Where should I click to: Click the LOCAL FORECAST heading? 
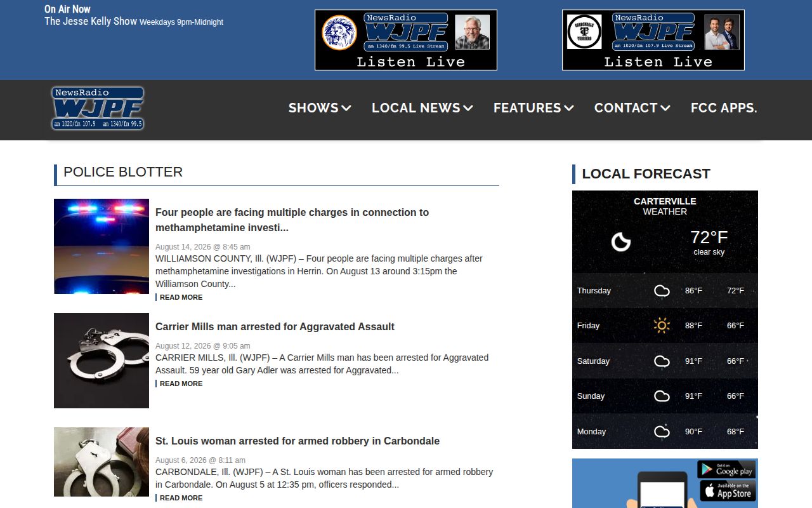point(646,173)
